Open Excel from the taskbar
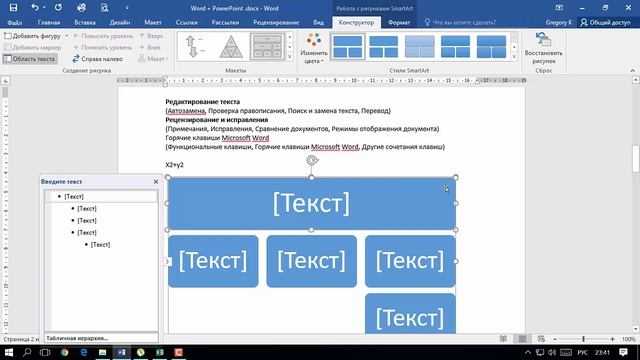Screen dimensions: 640x360 pos(160,352)
